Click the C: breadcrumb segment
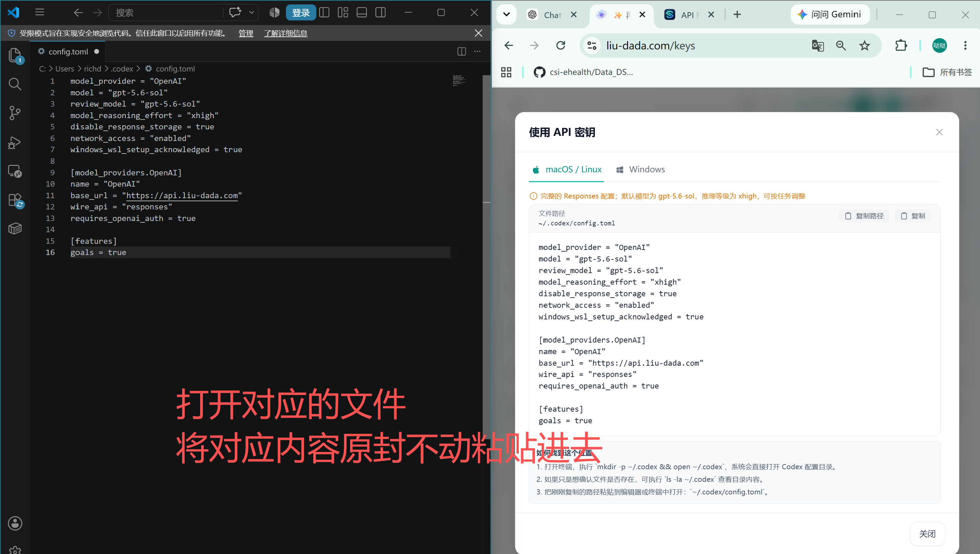The height and width of the screenshot is (554, 980). 42,69
